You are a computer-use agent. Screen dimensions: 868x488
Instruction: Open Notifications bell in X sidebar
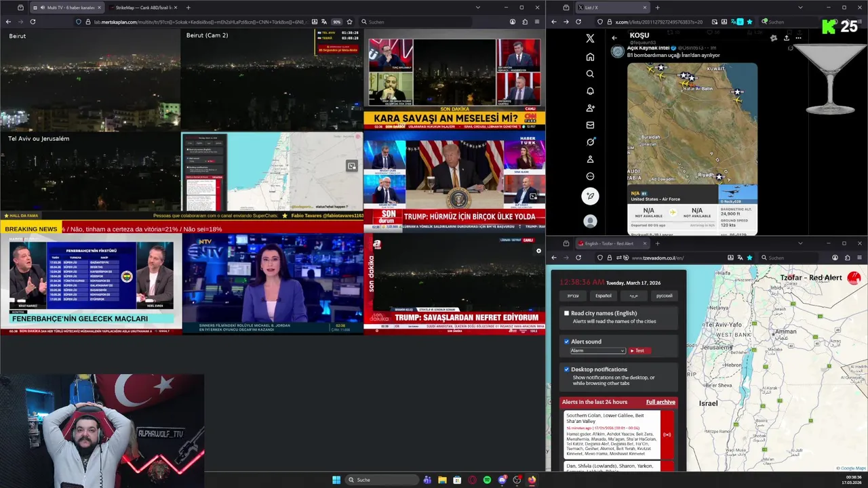[590, 91]
